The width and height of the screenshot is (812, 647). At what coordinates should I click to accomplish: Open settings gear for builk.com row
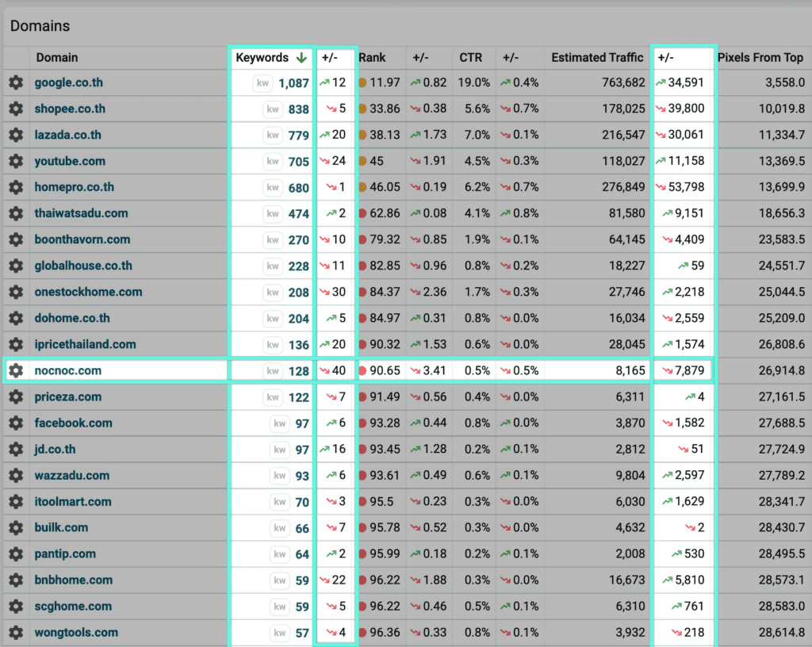coord(16,527)
